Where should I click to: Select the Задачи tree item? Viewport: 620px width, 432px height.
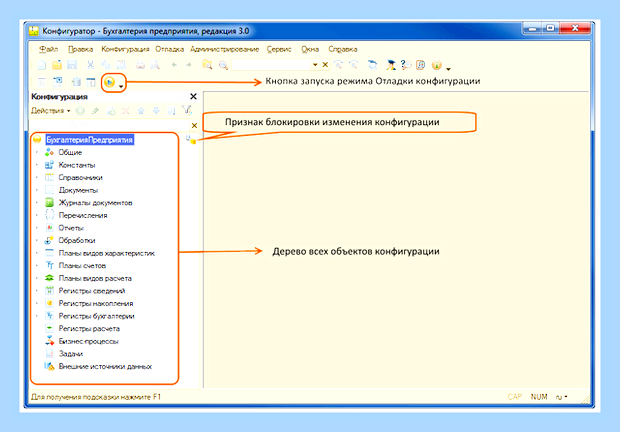point(70,354)
